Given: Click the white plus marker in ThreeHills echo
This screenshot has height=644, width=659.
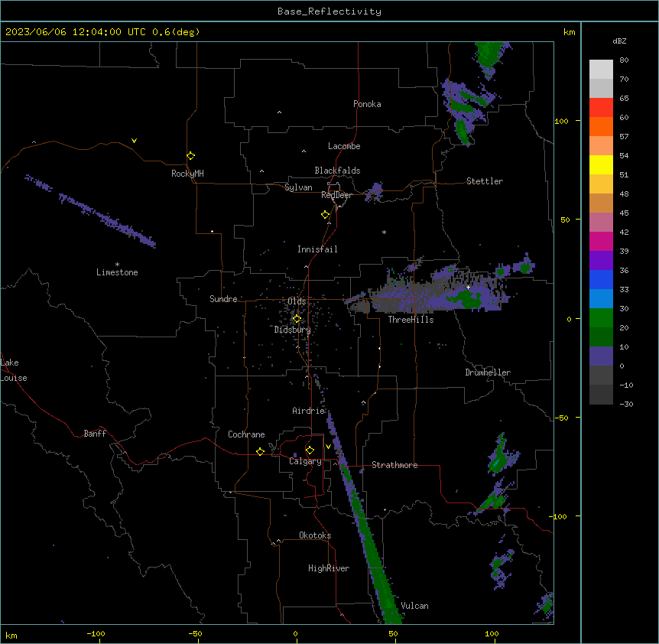Looking at the screenshot, I should pos(468,287).
